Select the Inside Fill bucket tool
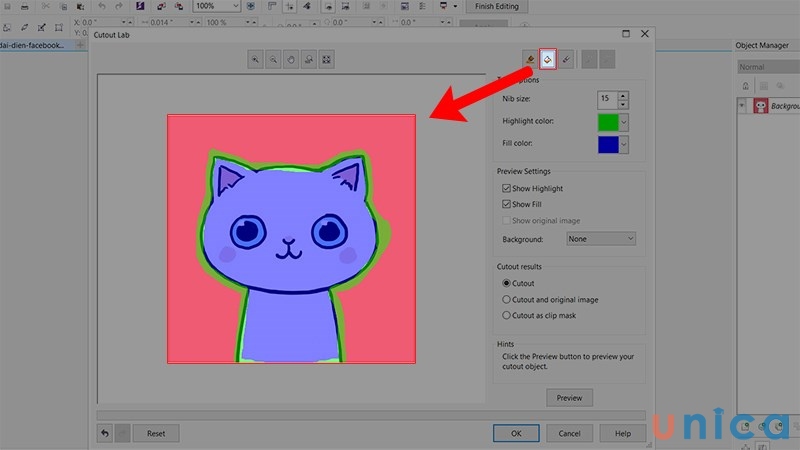Screen dimensions: 800x450 click(x=547, y=60)
